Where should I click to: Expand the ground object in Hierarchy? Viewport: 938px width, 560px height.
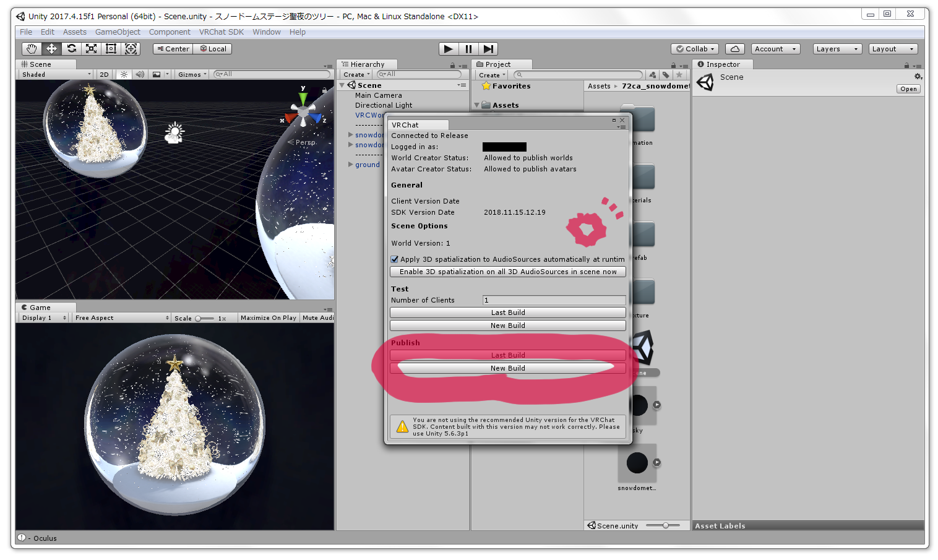351,165
